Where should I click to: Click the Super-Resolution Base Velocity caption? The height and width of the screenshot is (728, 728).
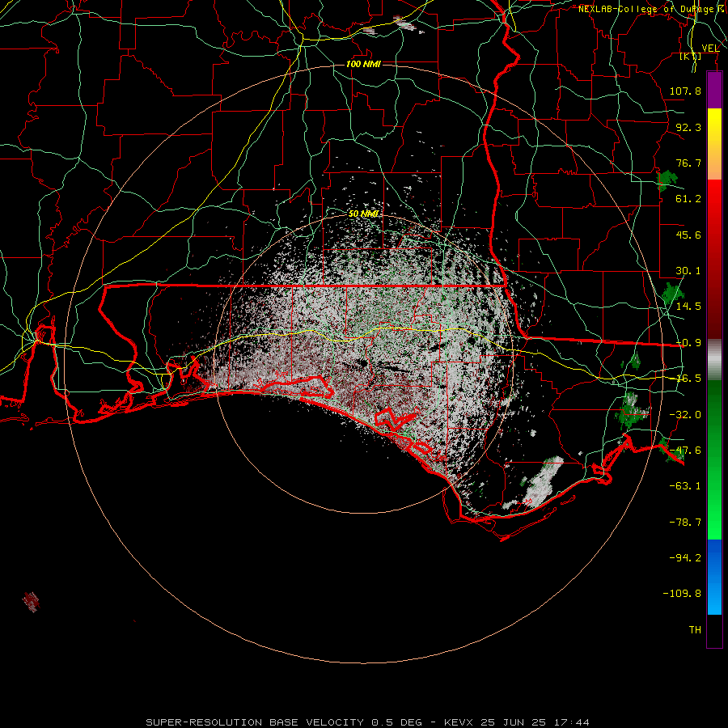coord(367,722)
